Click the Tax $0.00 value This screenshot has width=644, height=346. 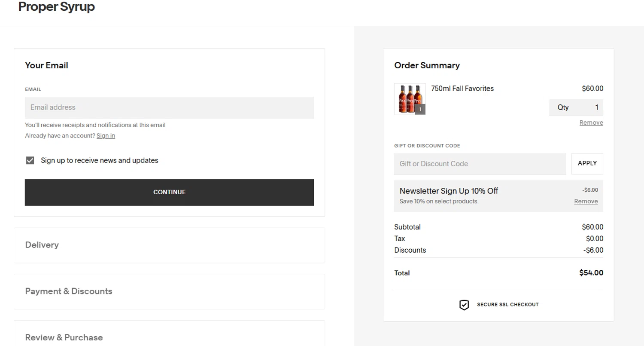(x=595, y=239)
